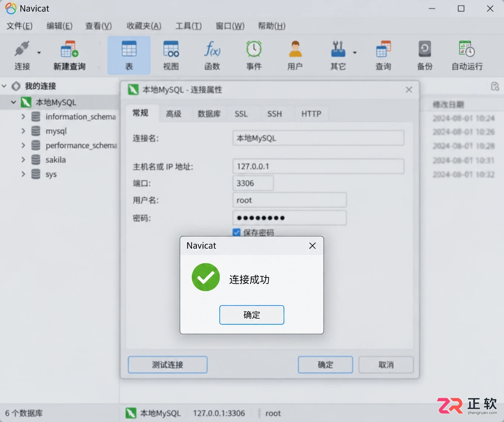The width and height of the screenshot is (504, 422).
Task: Toggle the 保存密码 checkbox
Action: [237, 232]
